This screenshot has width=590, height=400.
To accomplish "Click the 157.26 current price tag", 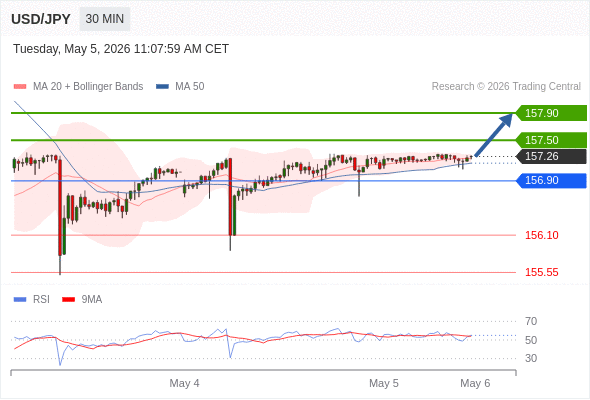I will coord(551,156).
